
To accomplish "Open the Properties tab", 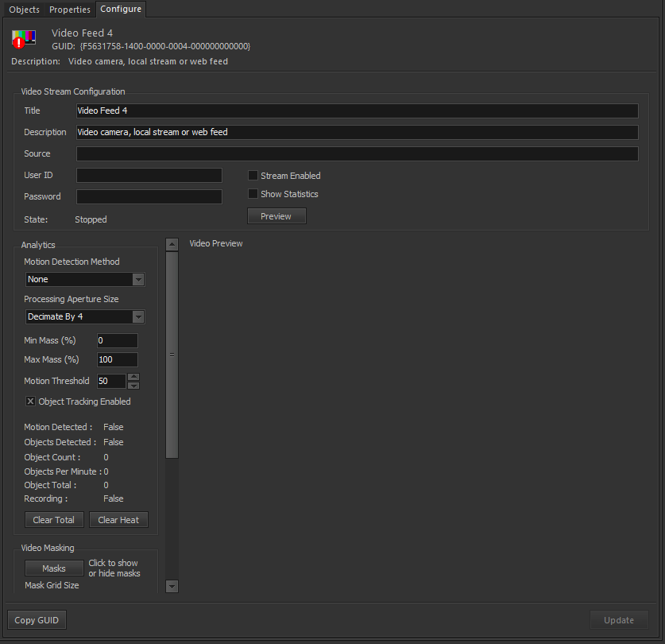I will pyautogui.click(x=70, y=10).
